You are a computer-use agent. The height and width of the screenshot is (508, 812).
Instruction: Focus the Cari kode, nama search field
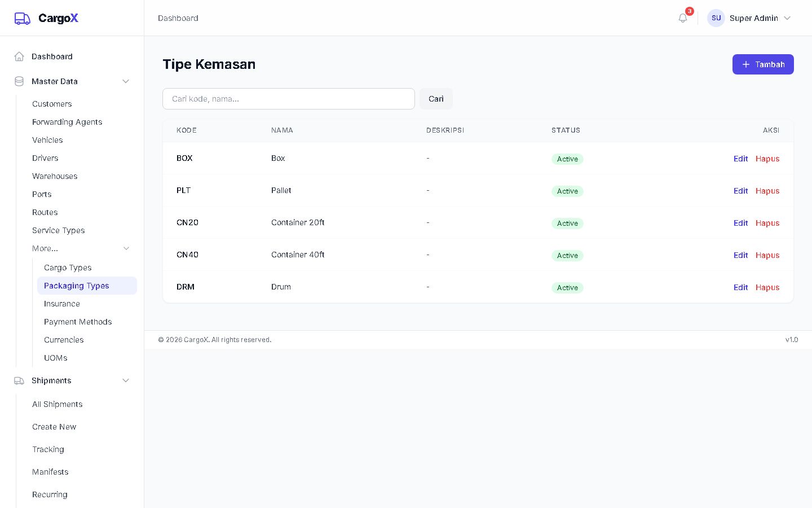pos(289,99)
